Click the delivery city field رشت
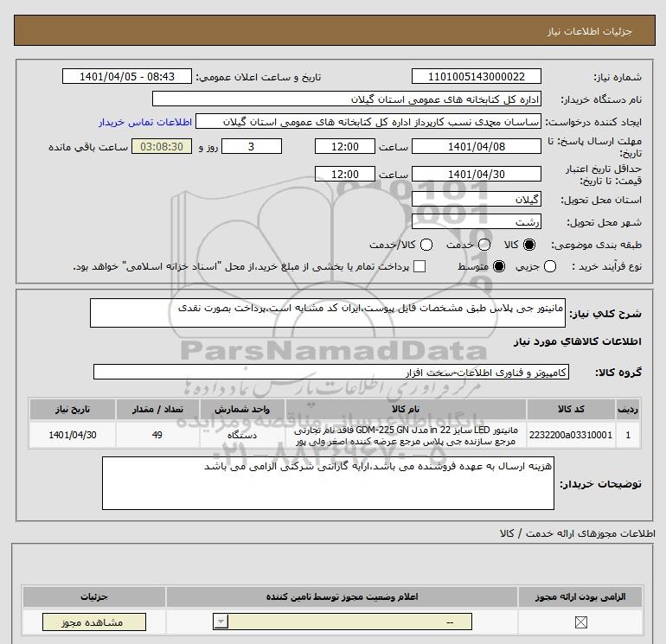Viewport: 666px width, 644px height. (476, 221)
